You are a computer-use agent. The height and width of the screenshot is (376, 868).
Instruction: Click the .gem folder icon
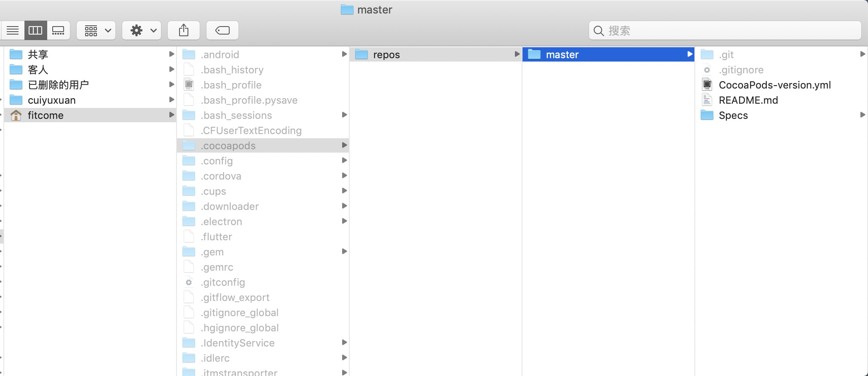pyautogui.click(x=189, y=252)
